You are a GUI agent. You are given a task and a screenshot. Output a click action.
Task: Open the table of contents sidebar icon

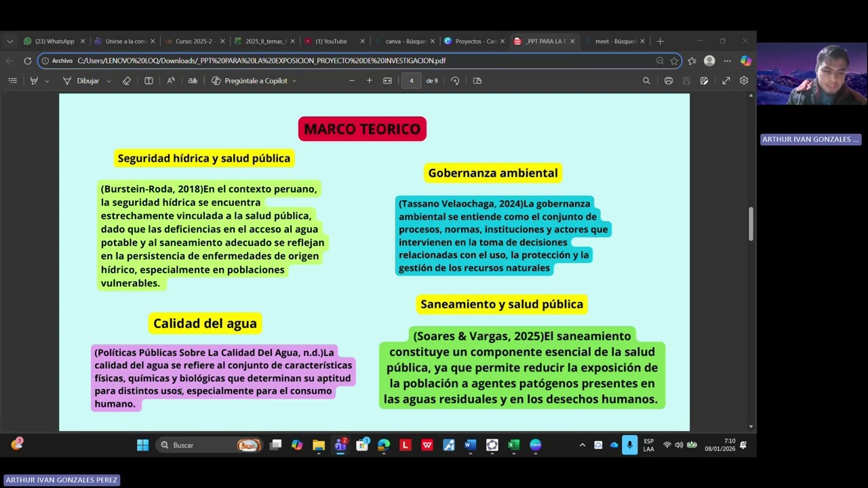[x=12, y=81]
